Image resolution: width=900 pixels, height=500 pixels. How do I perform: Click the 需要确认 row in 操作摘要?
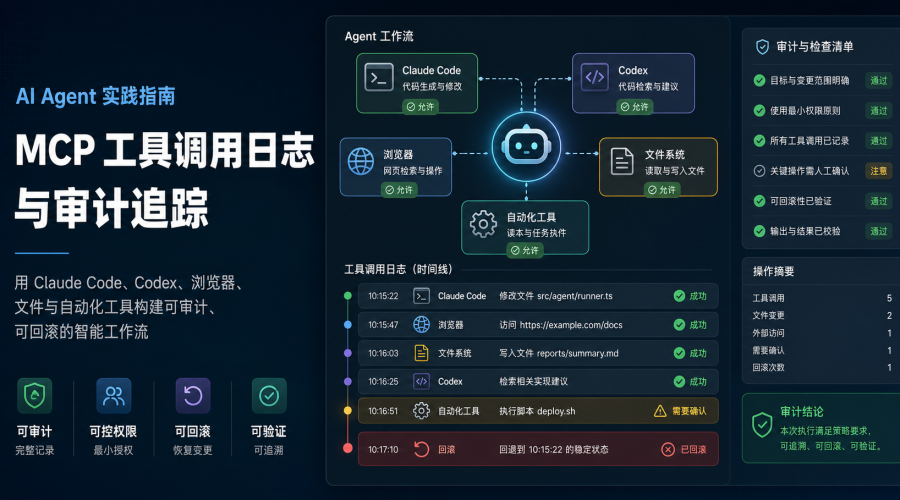click(x=822, y=350)
